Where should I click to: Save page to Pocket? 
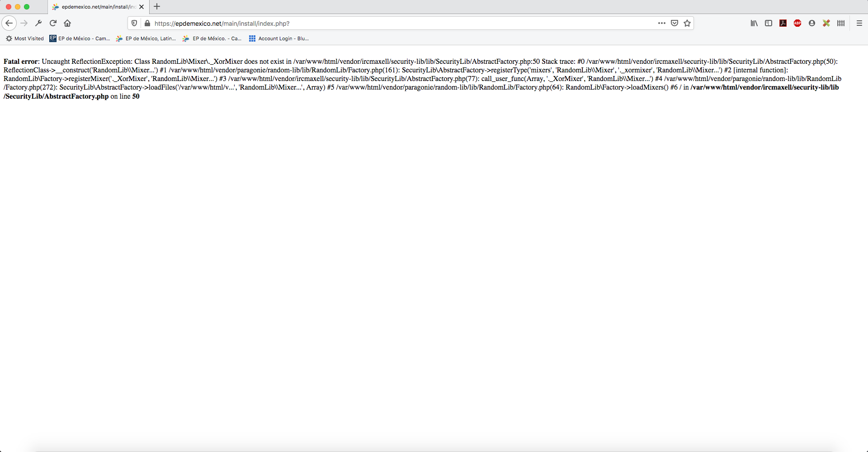675,23
